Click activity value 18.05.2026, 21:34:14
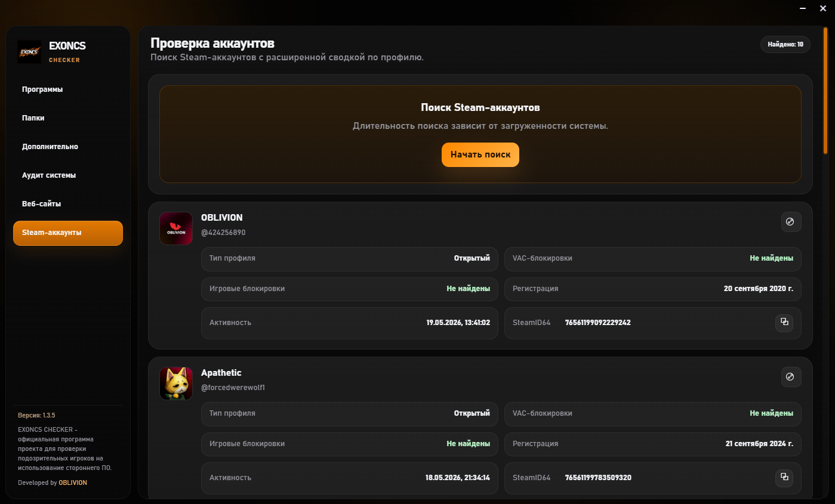835x504 pixels. pyautogui.click(x=458, y=478)
